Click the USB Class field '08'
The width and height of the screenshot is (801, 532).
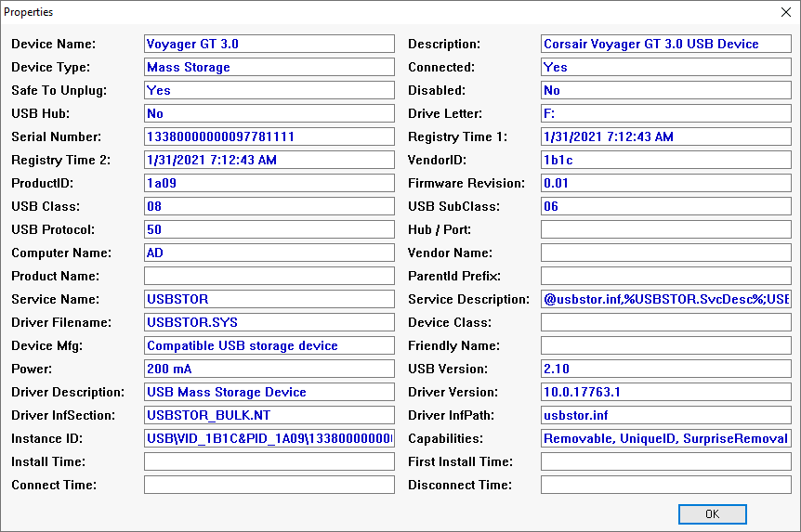(x=269, y=206)
